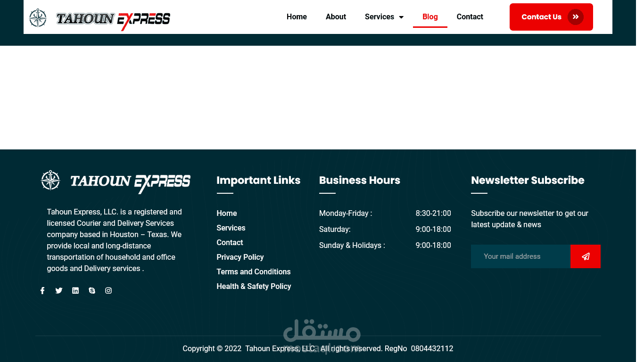Image resolution: width=644 pixels, height=362 pixels.
Task: Open the Terms and Conditions link
Action: point(254,272)
